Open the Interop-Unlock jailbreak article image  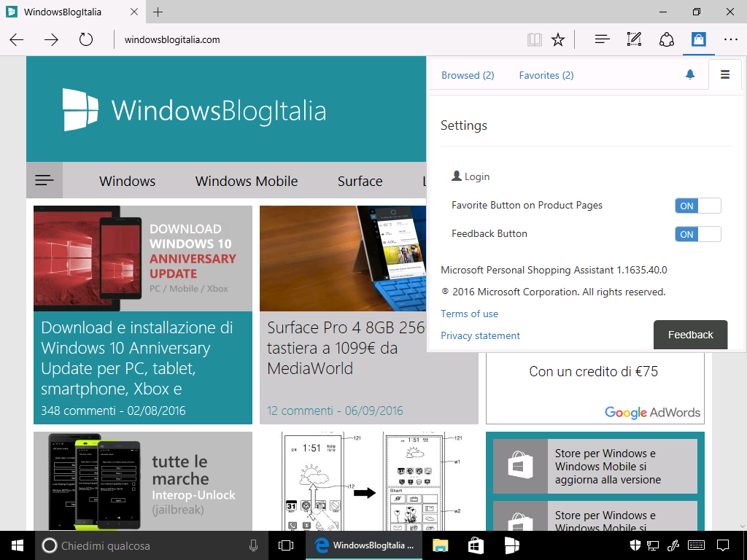tap(143, 481)
